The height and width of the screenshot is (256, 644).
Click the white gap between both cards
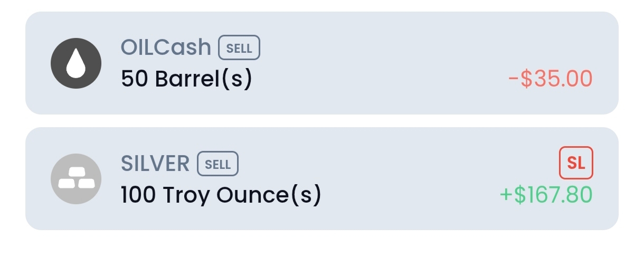click(x=322, y=121)
